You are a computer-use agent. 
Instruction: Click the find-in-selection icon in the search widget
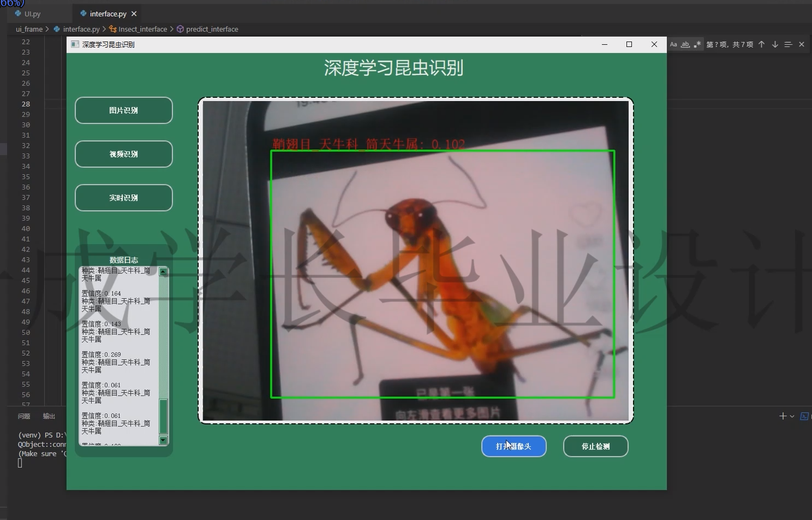coord(788,44)
